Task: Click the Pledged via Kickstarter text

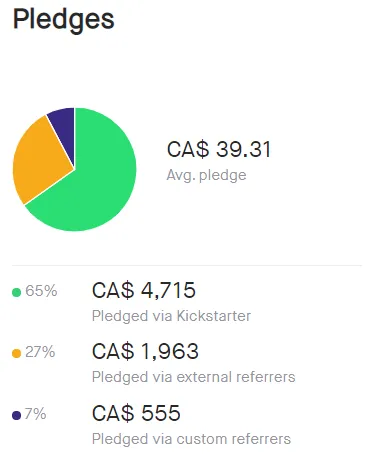Action: [171, 316]
